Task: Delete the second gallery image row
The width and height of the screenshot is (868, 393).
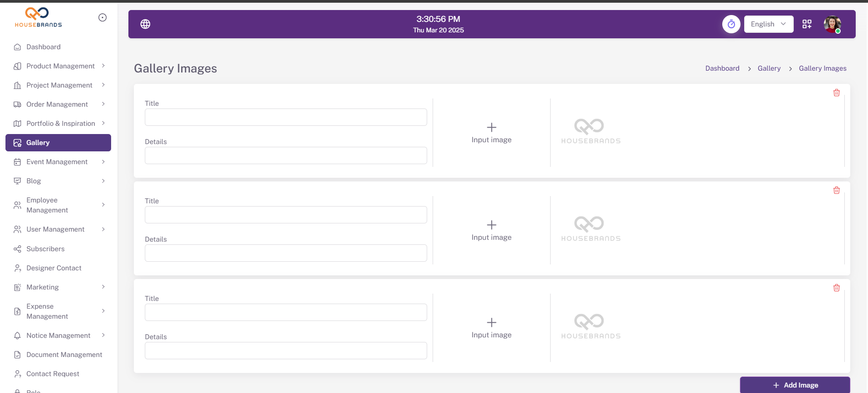Action: (x=836, y=191)
